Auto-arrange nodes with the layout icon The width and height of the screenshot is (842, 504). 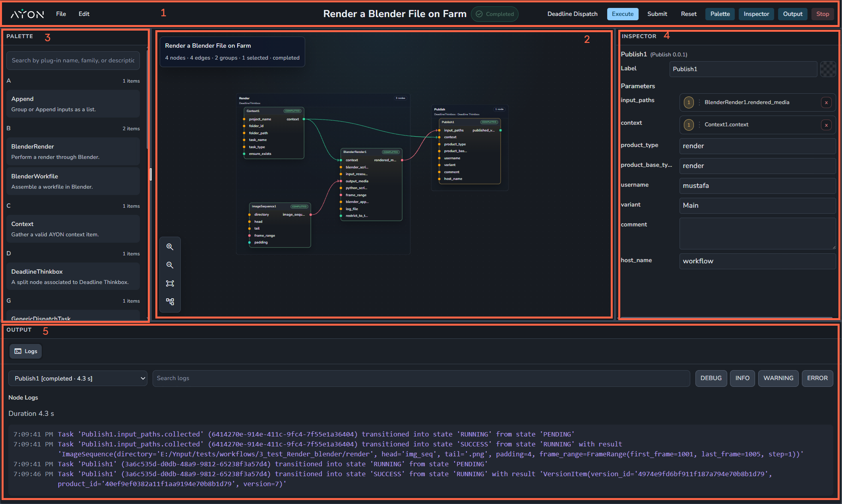pyautogui.click(x=170, y=301)
